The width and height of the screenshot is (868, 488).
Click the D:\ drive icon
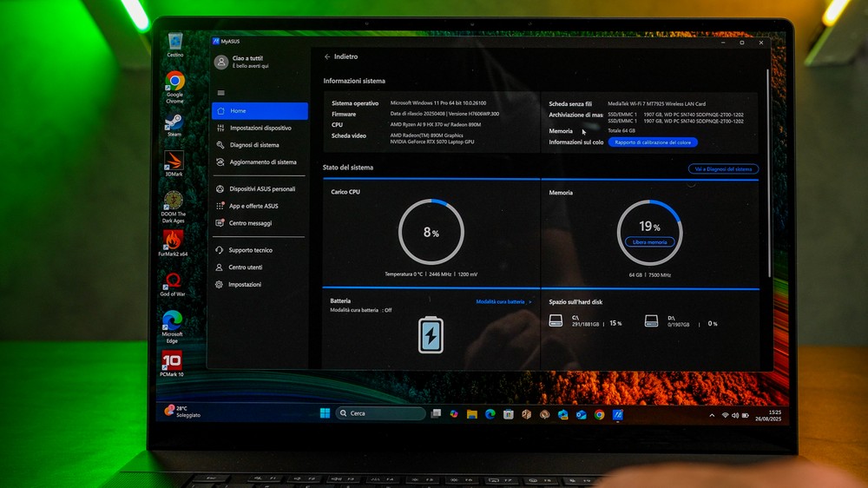click(652, 320)
